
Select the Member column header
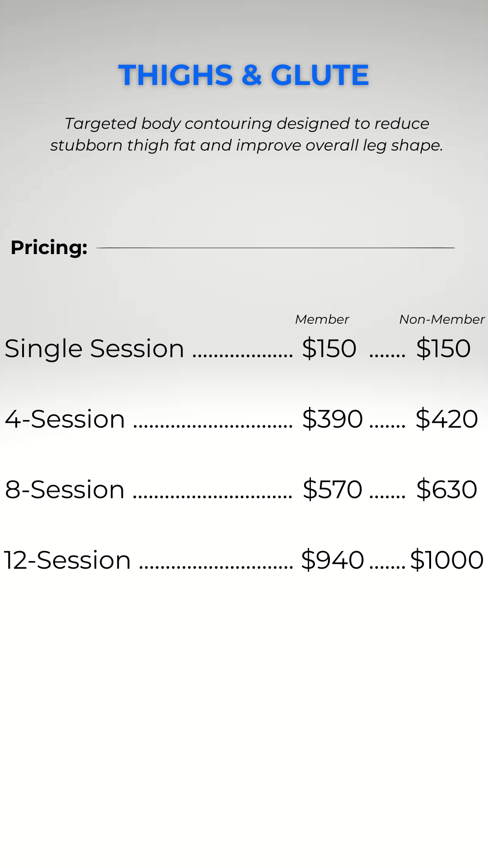point(322,319)
